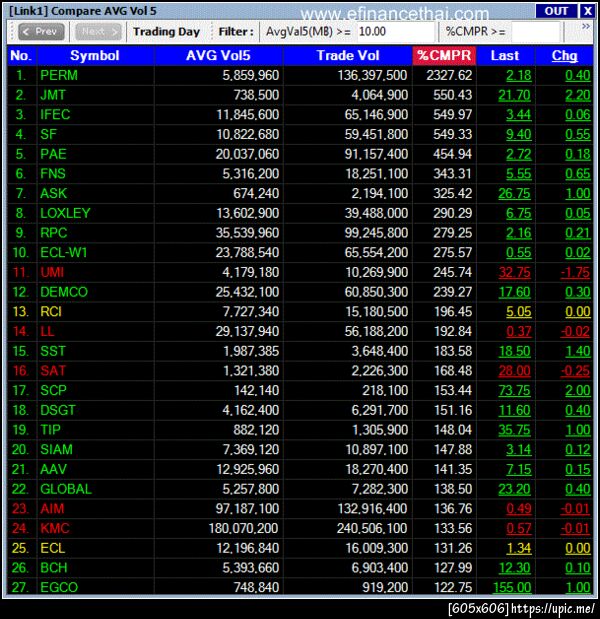Click SCP's last price 73.75
Screen dimensions: 600x619
point(515,391)
